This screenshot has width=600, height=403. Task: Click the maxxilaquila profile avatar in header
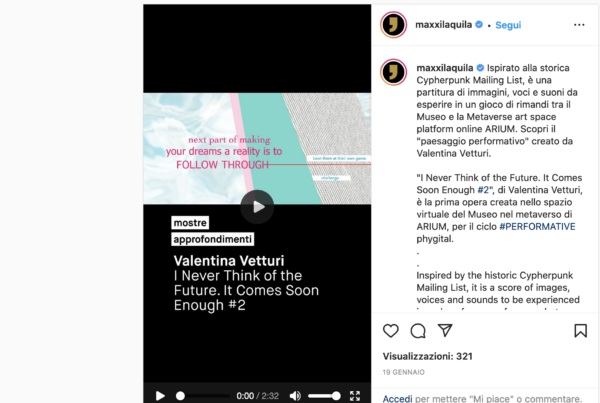(x=393, y=25)
